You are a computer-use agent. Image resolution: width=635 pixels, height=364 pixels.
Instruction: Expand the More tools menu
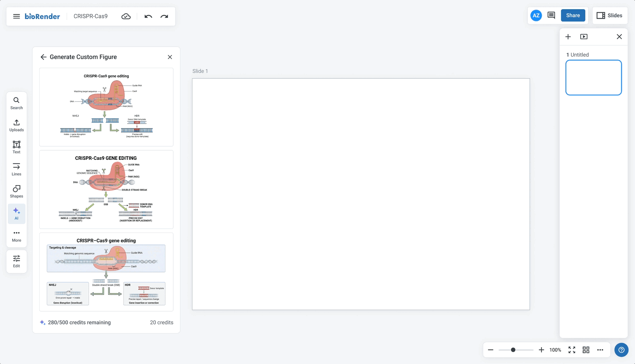(17, 236)
